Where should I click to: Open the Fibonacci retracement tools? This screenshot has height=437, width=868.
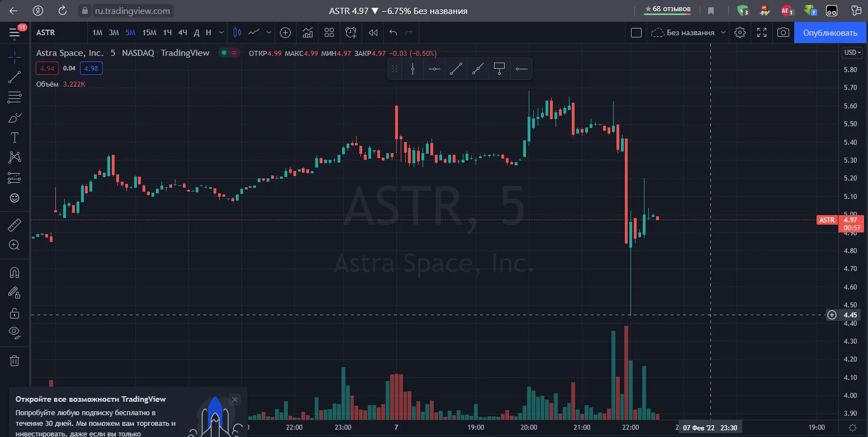coord(15,98)
